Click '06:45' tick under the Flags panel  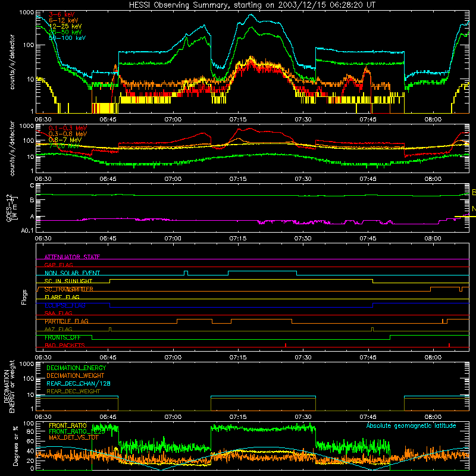108,358
